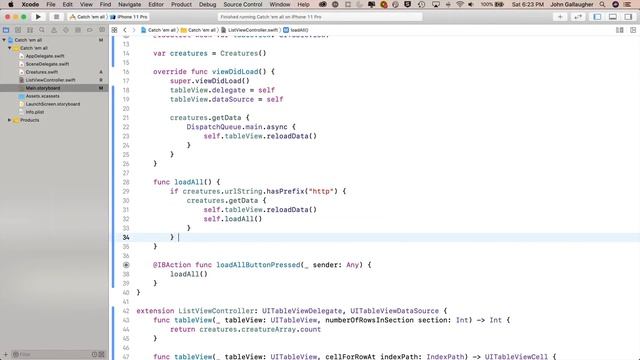Toggle the Debug area visibility

(613, 17)
